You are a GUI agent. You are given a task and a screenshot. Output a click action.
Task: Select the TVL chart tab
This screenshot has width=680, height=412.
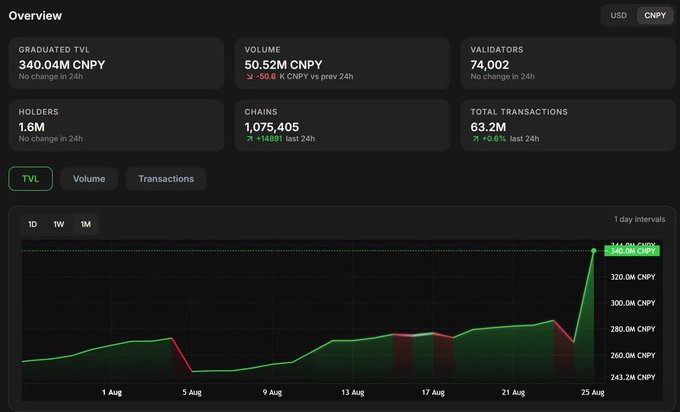click(30, 179)
